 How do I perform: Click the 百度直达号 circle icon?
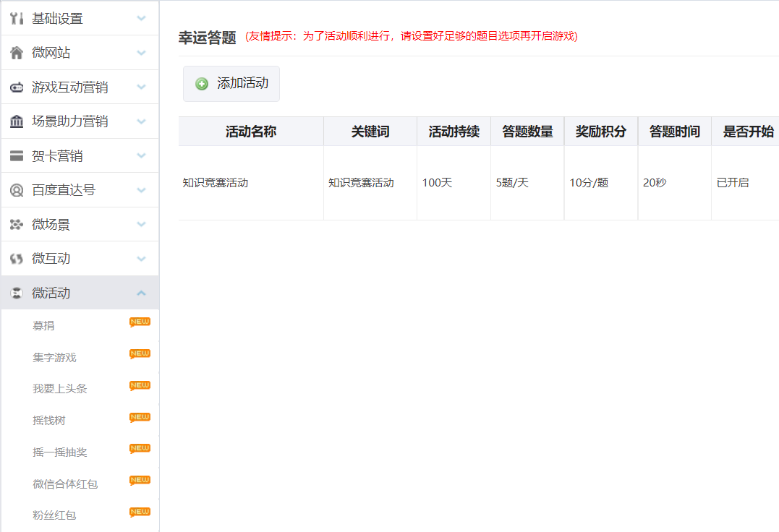pos(17,190)
